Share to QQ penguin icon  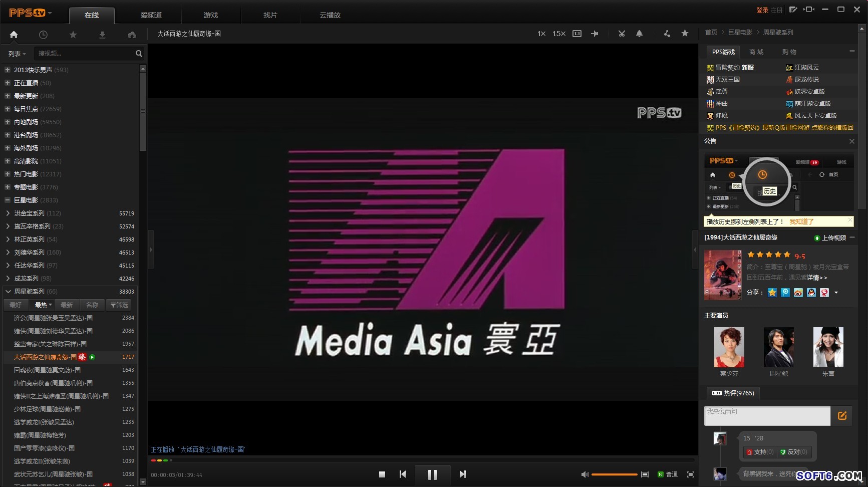pos(811,293)
